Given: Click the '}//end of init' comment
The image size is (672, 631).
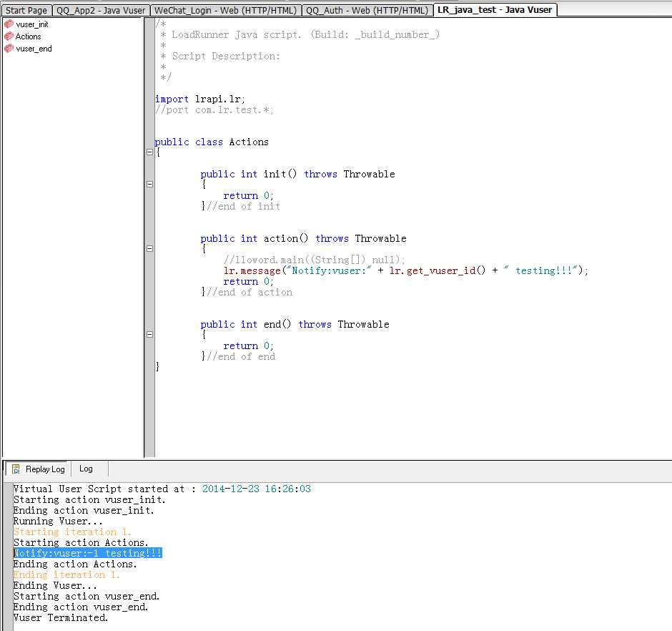Looking at the screenshot, I should (240, 206).
